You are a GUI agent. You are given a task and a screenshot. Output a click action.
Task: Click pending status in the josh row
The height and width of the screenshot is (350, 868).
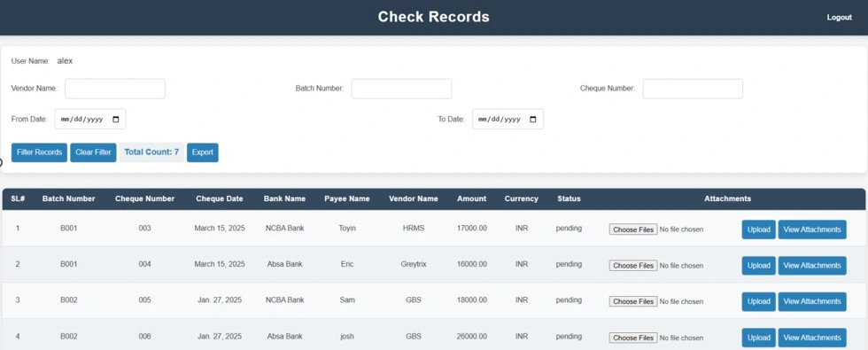[569, 336]
